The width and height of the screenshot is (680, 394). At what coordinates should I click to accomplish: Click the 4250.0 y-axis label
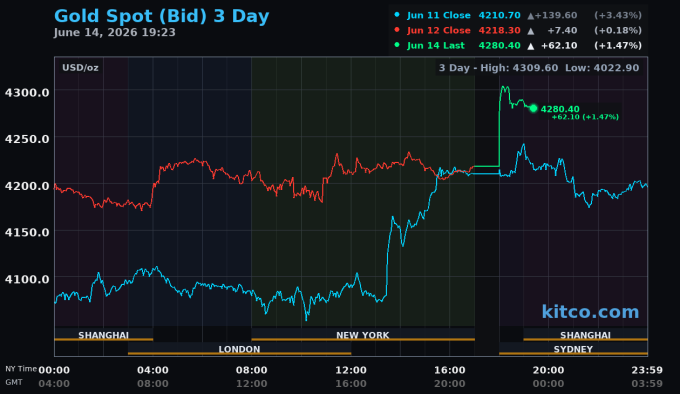click(27, 139)
